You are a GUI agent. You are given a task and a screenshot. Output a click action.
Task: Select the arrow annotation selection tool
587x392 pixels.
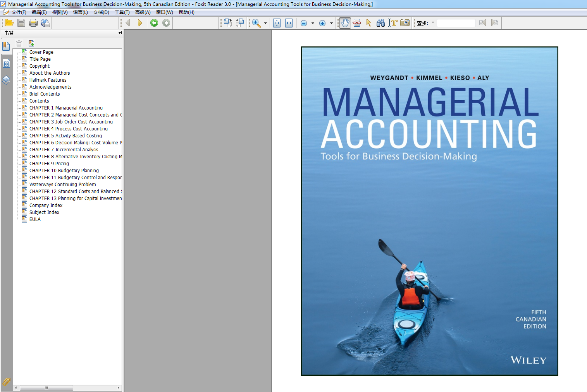click(x=368, y=23)
